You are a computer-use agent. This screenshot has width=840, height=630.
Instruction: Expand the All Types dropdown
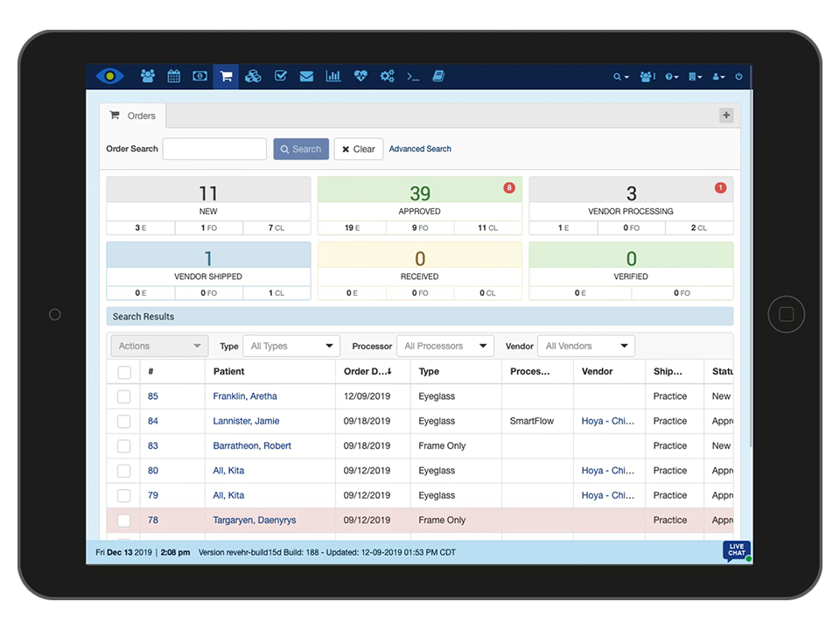[291, 346]
